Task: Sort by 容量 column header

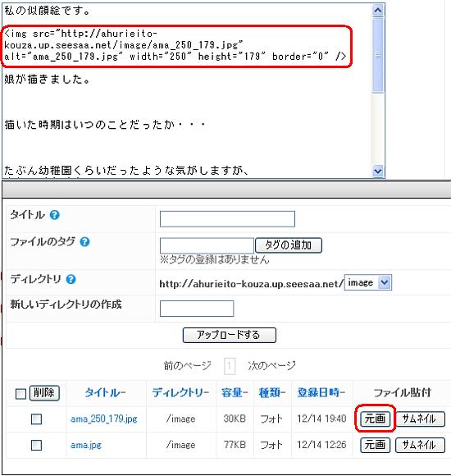Action: click(x=235, y=393)
